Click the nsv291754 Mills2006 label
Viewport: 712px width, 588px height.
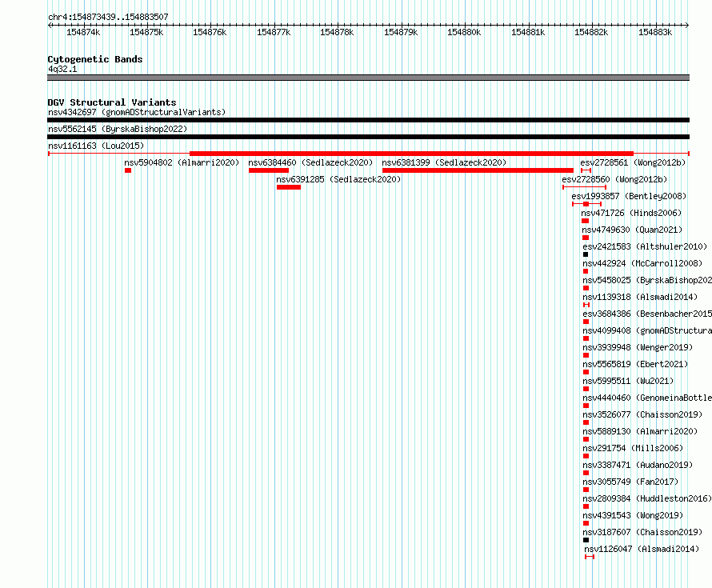(x=633, y=448)
